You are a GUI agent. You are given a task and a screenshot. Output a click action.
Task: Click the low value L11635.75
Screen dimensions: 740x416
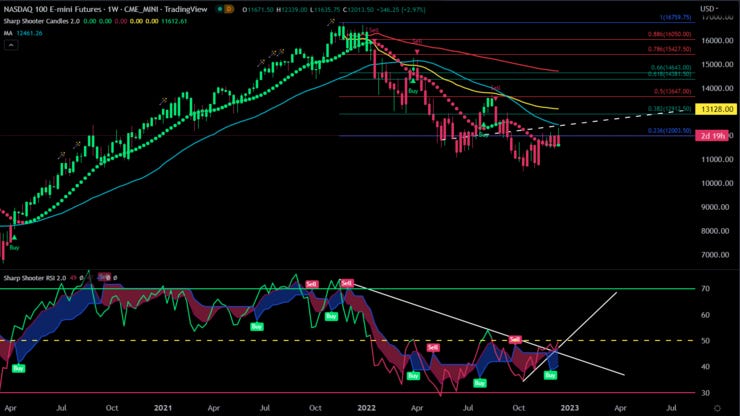click(325, 9)
